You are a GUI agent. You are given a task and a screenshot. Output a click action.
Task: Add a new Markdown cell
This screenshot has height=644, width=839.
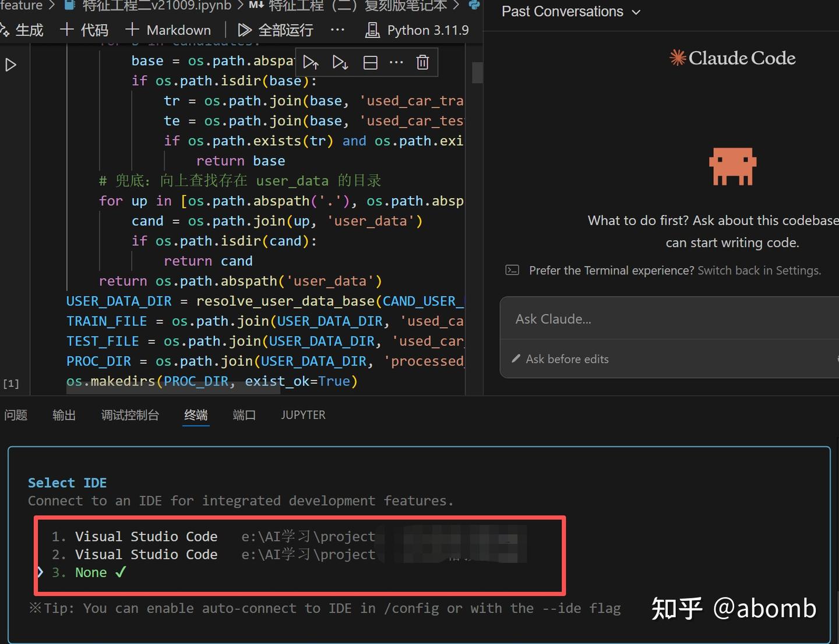tap(168, 30)
